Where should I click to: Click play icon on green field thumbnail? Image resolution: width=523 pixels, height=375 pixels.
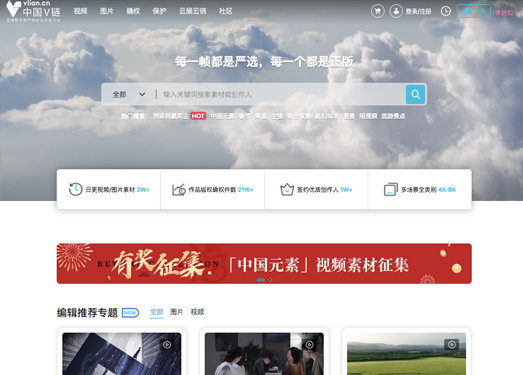(x=451, y=344)
